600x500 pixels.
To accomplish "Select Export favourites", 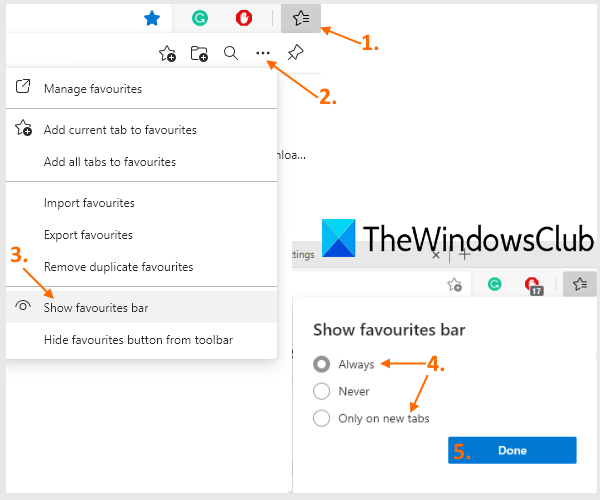I will [x=141, y=235].
